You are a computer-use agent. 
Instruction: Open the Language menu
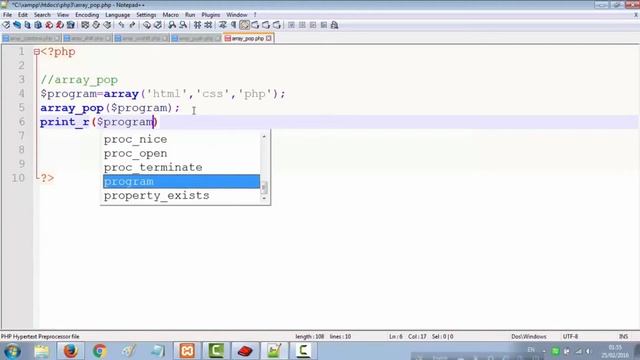coord(118,15)
